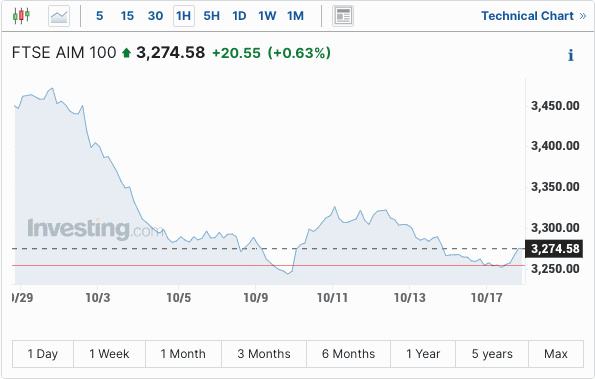Select the 1M interval

pyautogui.click(x=295, y=16)
